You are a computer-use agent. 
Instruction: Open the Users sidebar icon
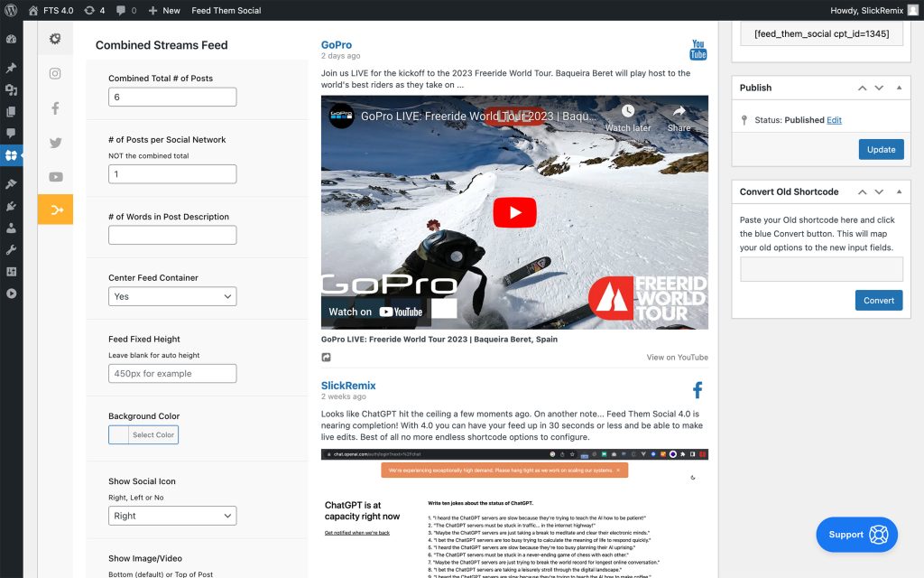11,228
